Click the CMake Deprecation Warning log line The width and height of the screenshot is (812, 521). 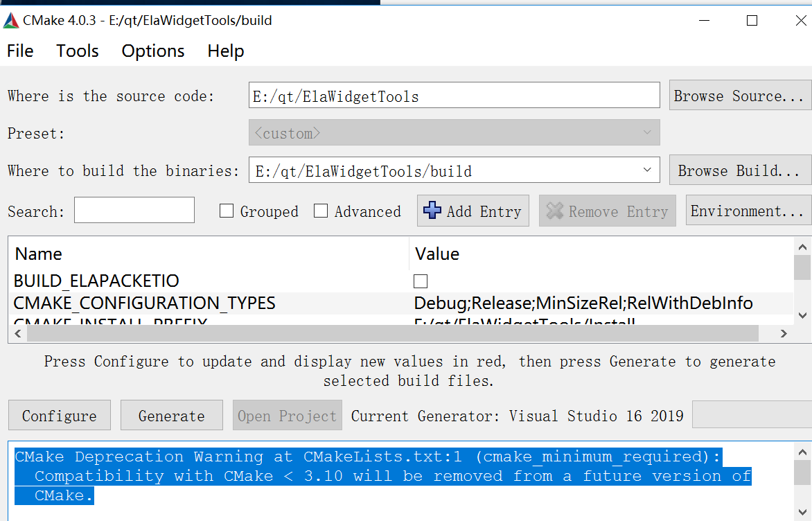pos(368,457)
